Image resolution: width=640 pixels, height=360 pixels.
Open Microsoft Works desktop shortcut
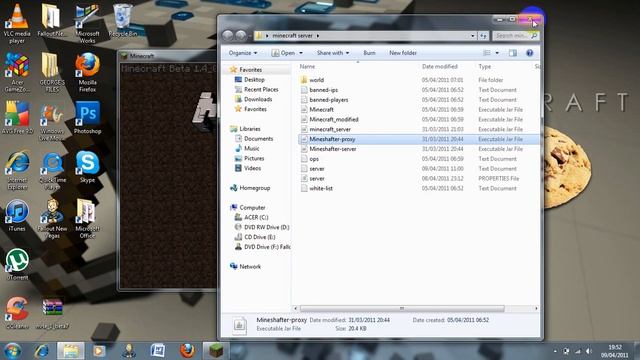87,23
